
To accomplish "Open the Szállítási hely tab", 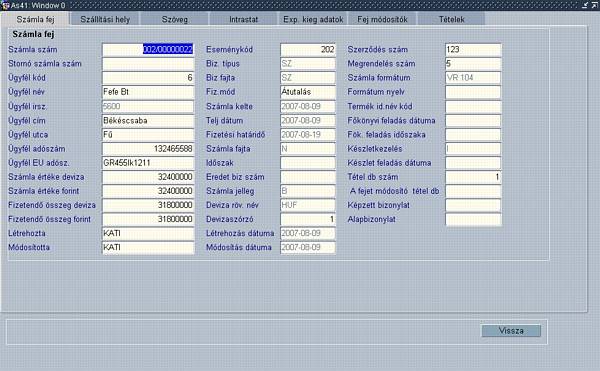I will (105, 19).
